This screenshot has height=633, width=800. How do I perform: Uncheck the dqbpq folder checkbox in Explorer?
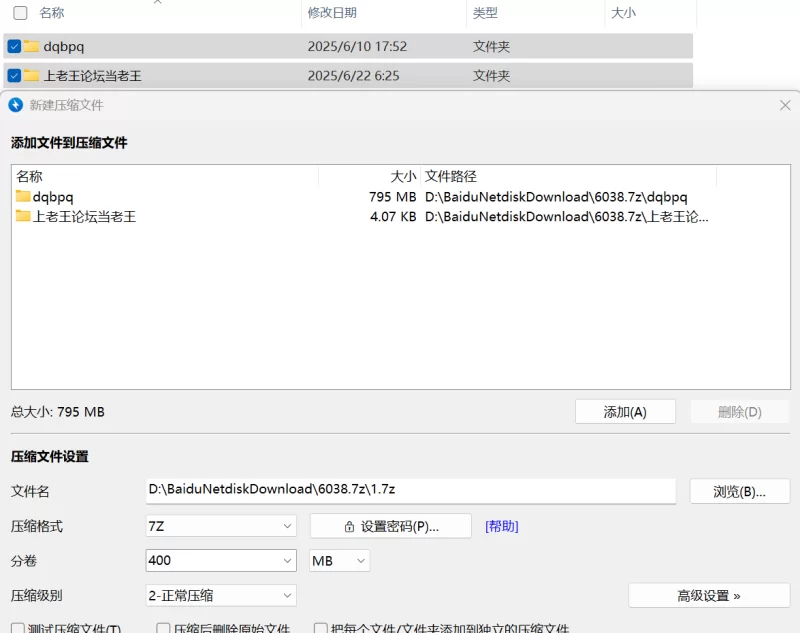point(14,46)
